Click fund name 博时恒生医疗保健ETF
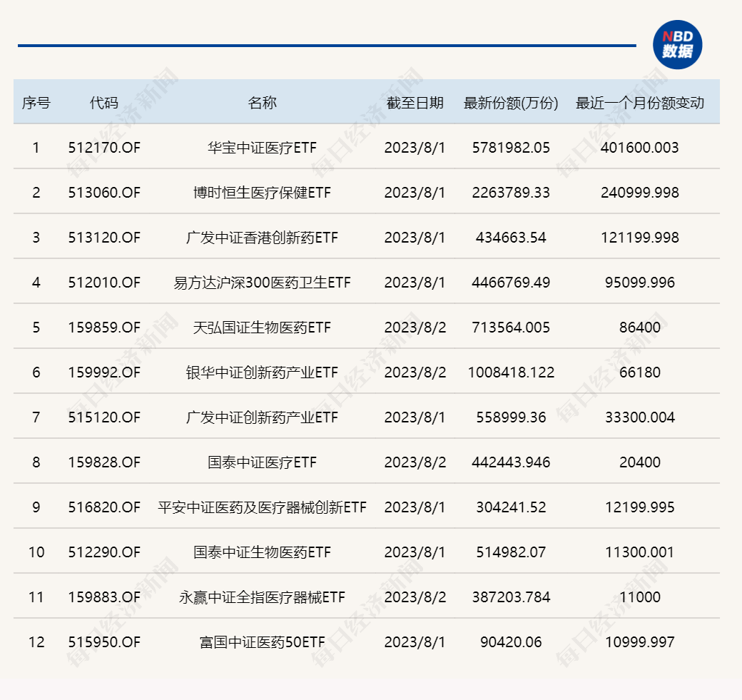 (x=262, y=193)
